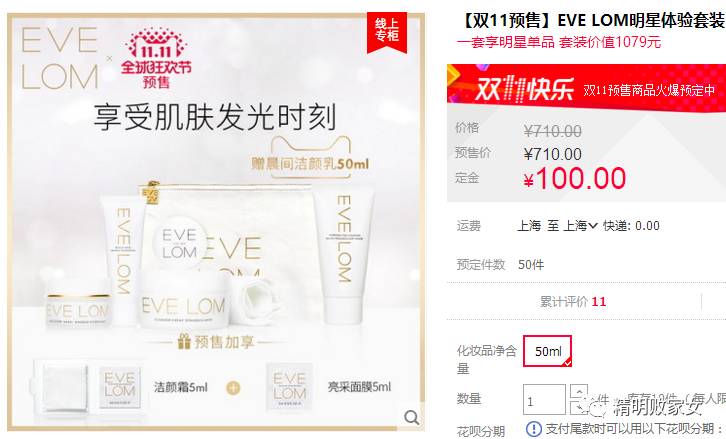Image resolution: width=726 pixels, height=439 pixels.
Task: Click the 套装价值1079元 subtitle text
Action: coord(610,42)
